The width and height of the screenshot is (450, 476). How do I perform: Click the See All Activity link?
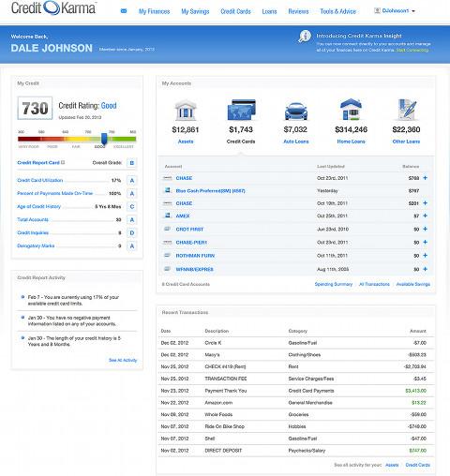pyautogui.click(x=123, y=360)
